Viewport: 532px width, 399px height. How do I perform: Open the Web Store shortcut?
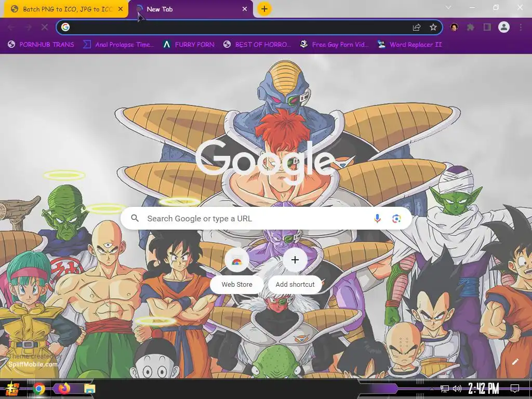point(237,270)
